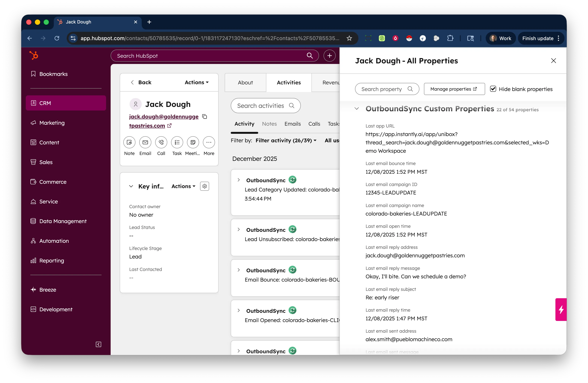The image size is (588, 383).
Task: Open the More quick actions icon
Action: point(209,142)
